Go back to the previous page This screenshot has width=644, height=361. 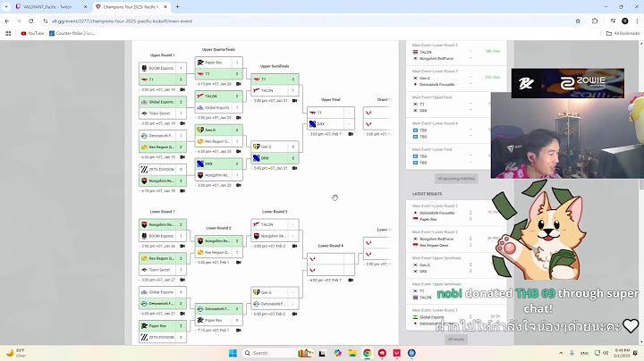click(7, 21)
